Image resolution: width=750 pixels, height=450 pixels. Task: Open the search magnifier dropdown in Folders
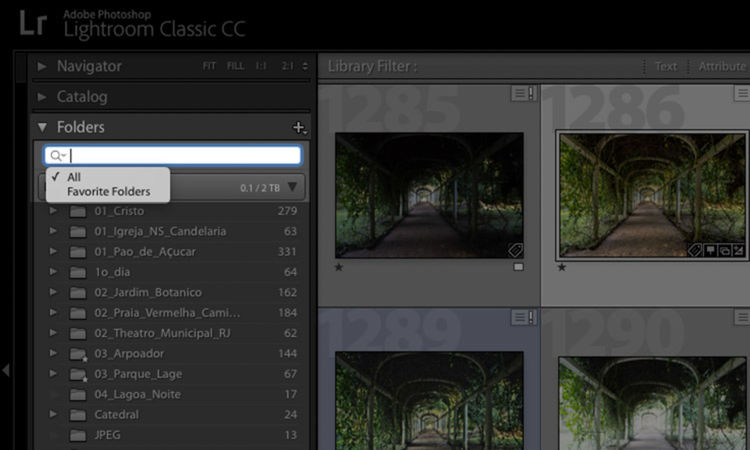point(58,155)
